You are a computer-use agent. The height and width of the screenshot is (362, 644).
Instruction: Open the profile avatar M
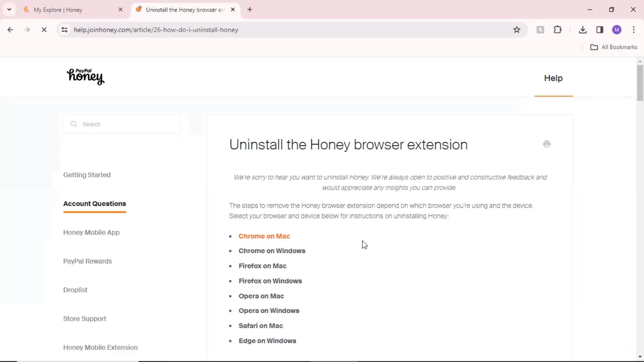616,30
